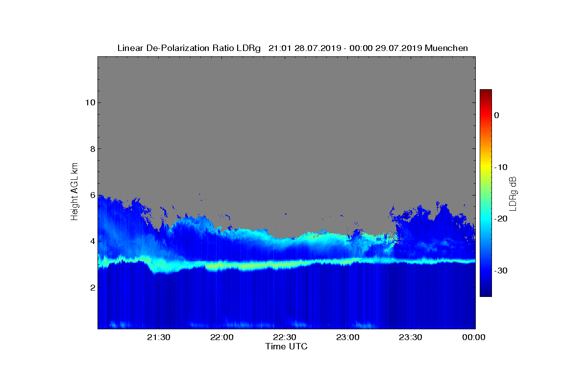Click the dark red top of the colorbar
Image resolution: width=588 pixels, height=392 pixels.
[x=486, y=92]
